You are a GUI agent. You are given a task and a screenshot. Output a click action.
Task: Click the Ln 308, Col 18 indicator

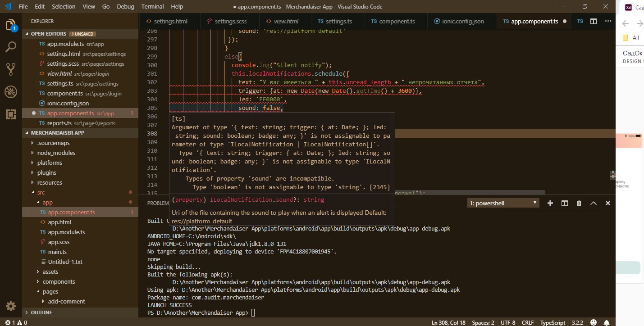448,322
